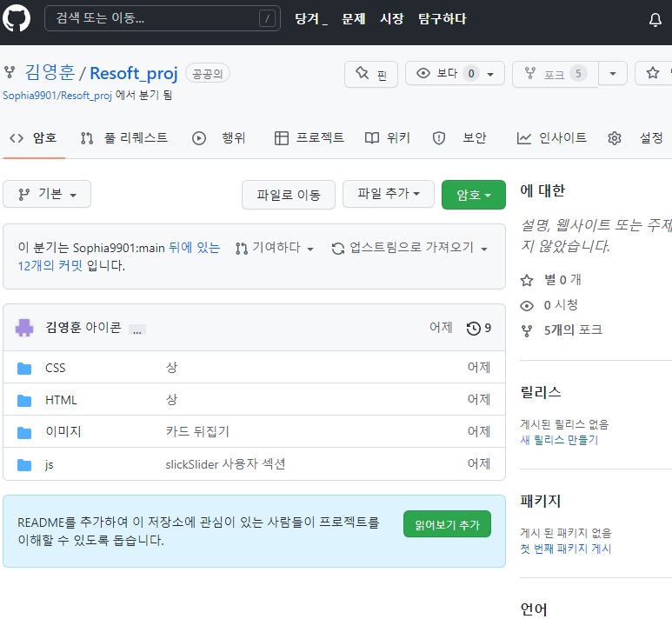Screen dimensions: 672x619
Task: Open the 상 commit message in CSS row
Action: (x=171, y=368)
